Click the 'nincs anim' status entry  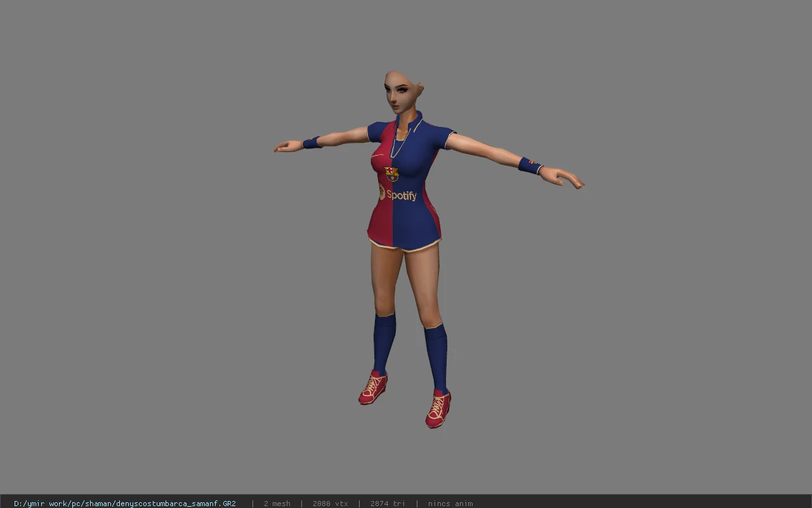(450, 504)
